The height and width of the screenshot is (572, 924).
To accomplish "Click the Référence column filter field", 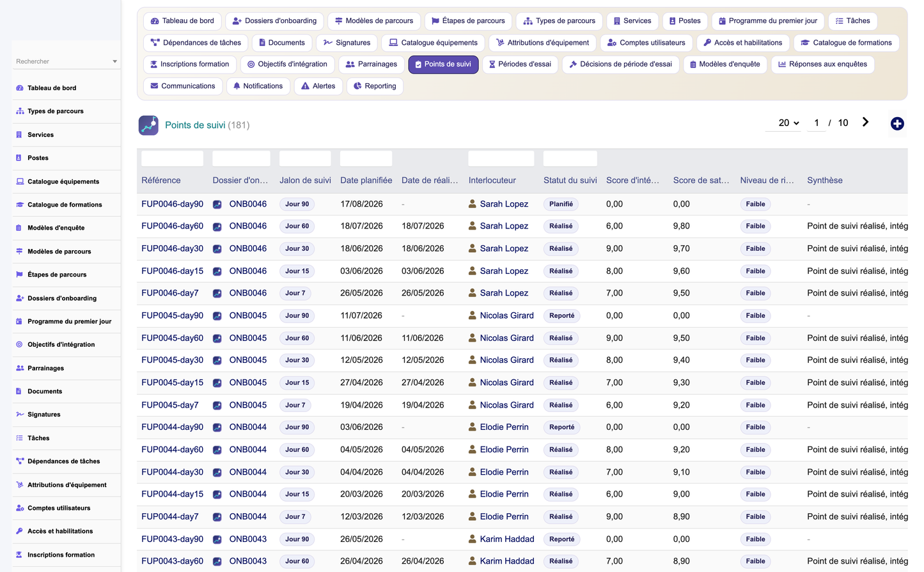I will pos(173,159).
